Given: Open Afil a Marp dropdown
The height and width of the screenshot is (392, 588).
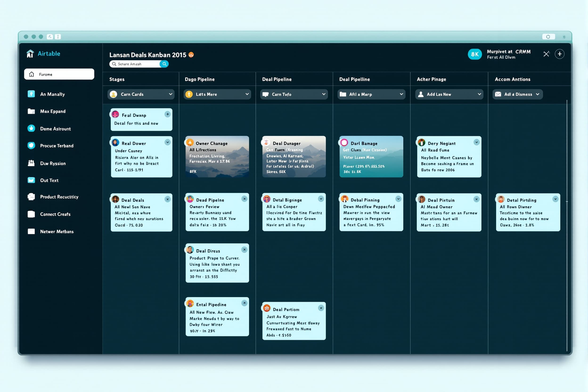Looking at the screenshot, I should [x=371, y=94].
